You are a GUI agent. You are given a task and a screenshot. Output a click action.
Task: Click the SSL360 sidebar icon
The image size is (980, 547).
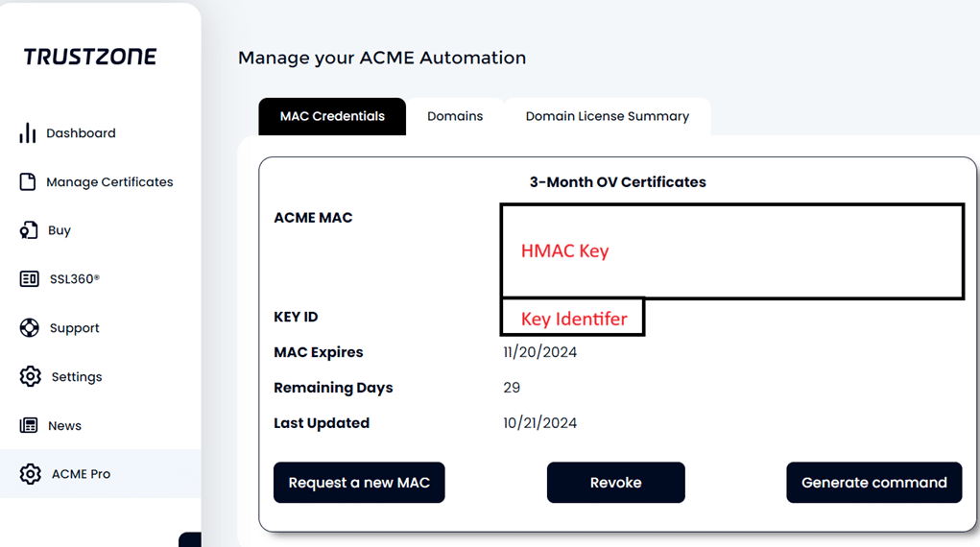coord(29,279)
